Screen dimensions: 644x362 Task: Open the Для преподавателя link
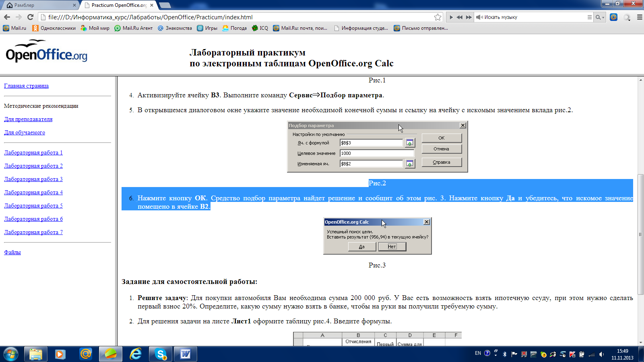coord(28,119)
